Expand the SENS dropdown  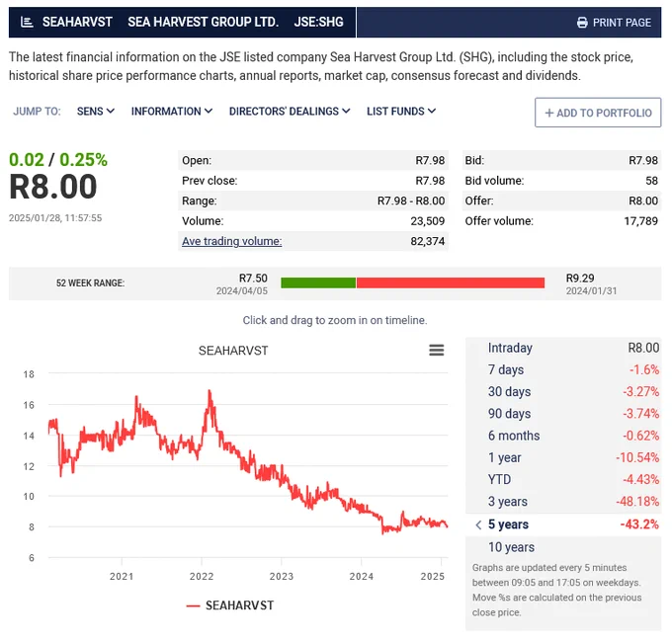pos(96,112)
